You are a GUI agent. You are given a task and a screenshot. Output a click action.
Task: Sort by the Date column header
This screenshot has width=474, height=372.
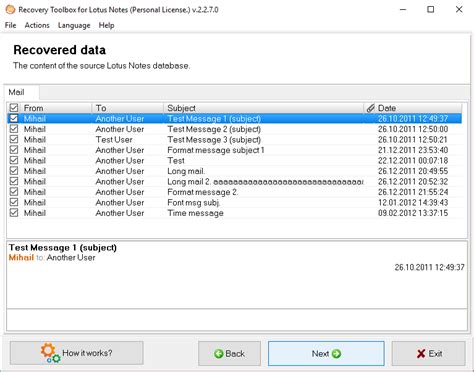click(x=418, y=108)
